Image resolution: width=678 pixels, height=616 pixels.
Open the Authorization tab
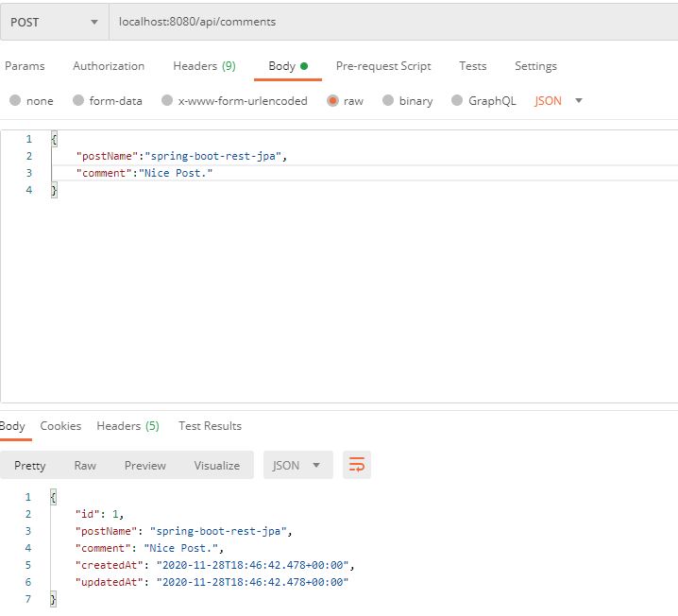(x=109, y=66)
